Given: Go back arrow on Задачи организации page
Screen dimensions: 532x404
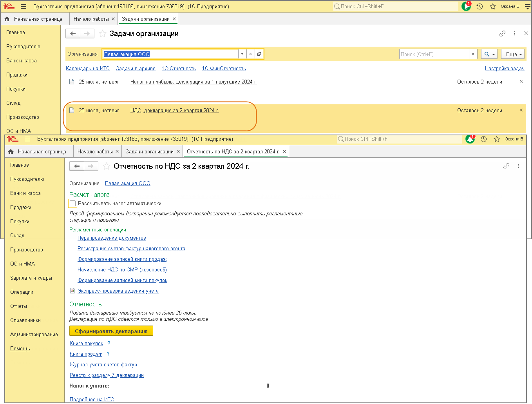Looking at the screenshot, I should pos(73,34).
